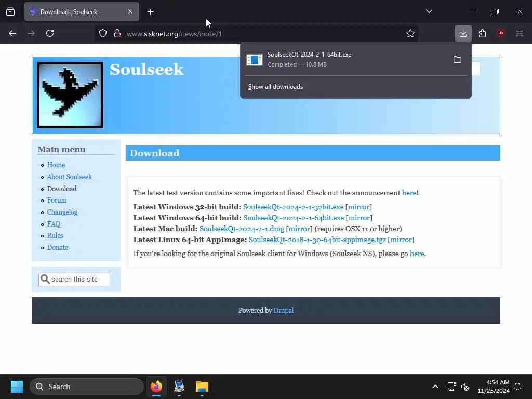Open the computer app icon in taskbar
Viewport: 532px width, 399px height.
point(179,387)
